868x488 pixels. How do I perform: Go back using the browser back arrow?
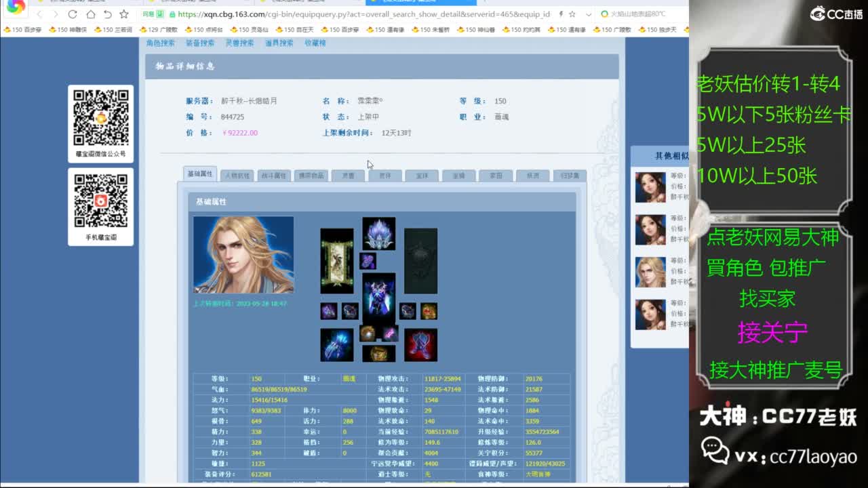[x=39, y=14]
